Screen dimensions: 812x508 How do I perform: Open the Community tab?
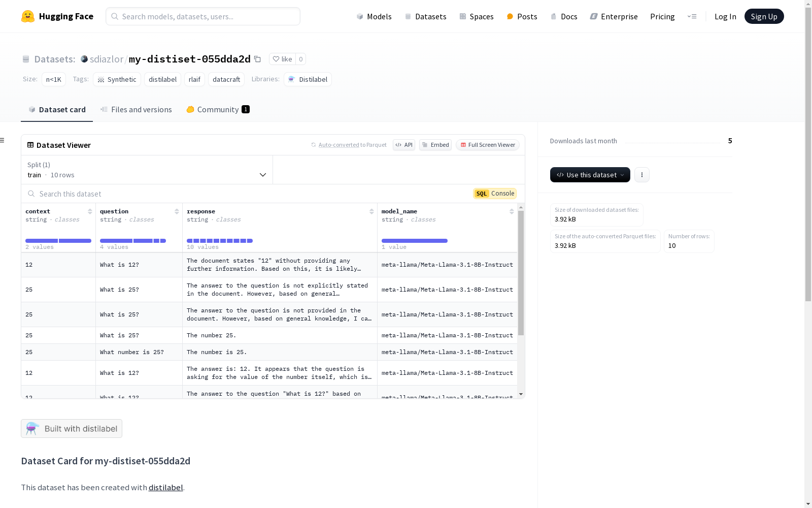click(218, 110)
